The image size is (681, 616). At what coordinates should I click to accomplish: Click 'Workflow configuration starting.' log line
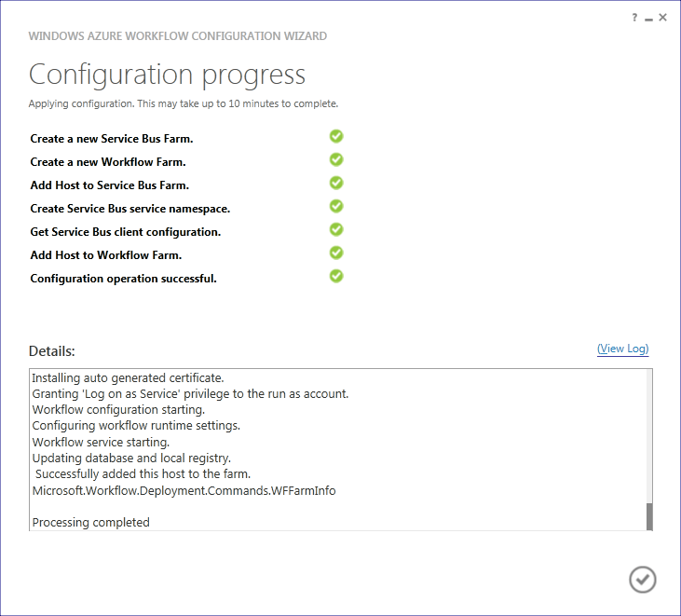pos(118,410)
